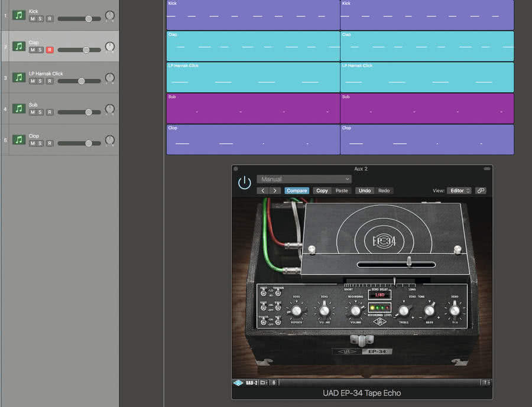Viewport: 532px width, 407px height.
Task: Select the first LP Hamak Click region
Action: click(253, 77)
